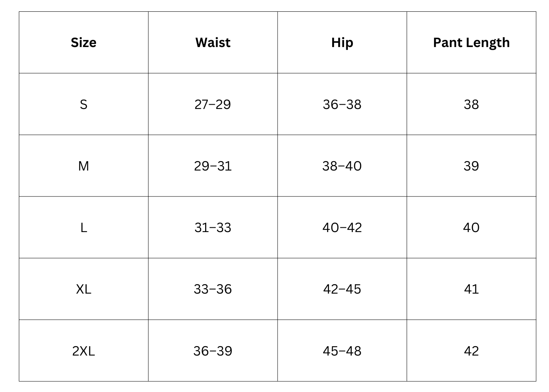Click the Waist column header
Viewport: 549px width, 392px height.
(x=213, y=42)
